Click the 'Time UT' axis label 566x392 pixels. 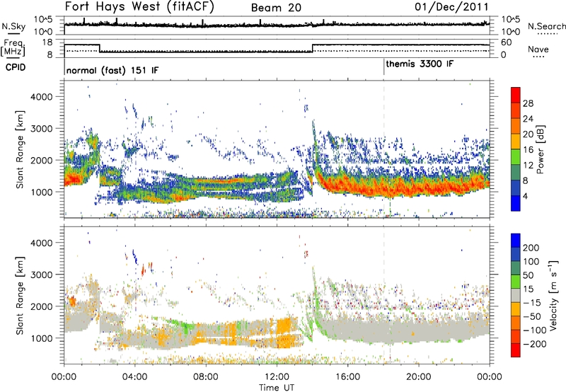point(277,388)
